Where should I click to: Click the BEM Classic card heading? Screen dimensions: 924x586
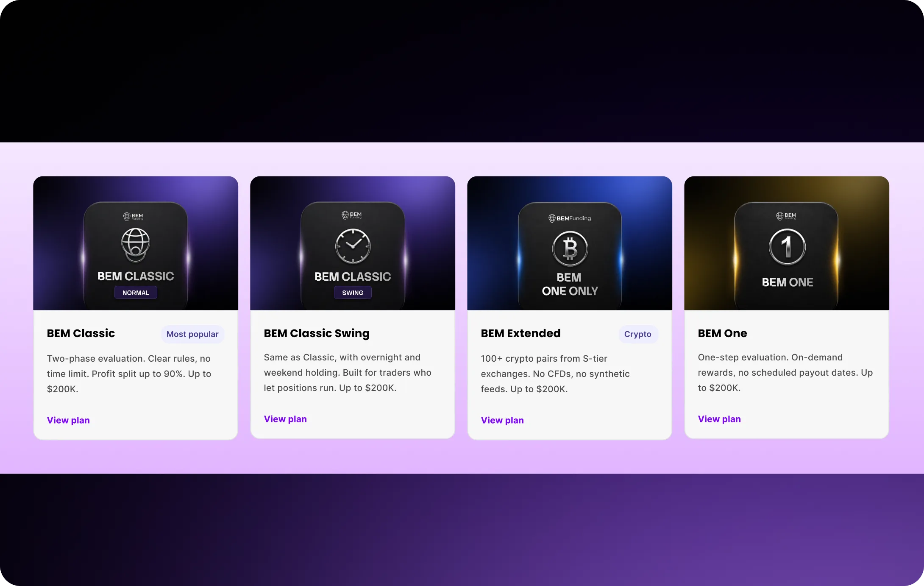coord(81,333)
